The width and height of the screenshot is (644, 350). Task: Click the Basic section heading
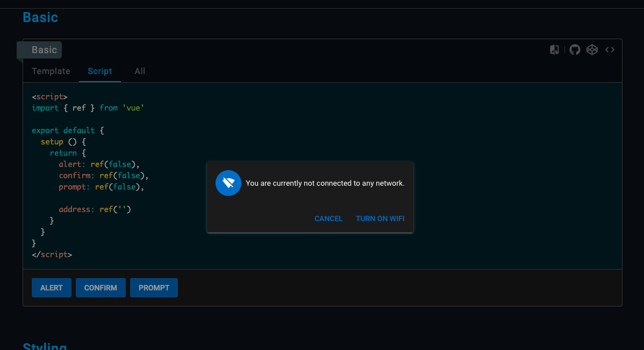tap(40, 17)
